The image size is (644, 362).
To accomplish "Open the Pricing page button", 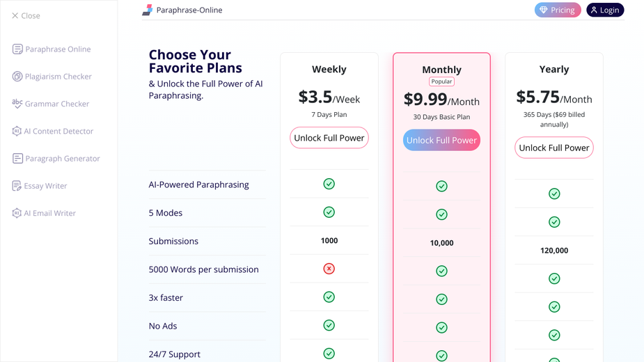I will [x=558, y=10].
